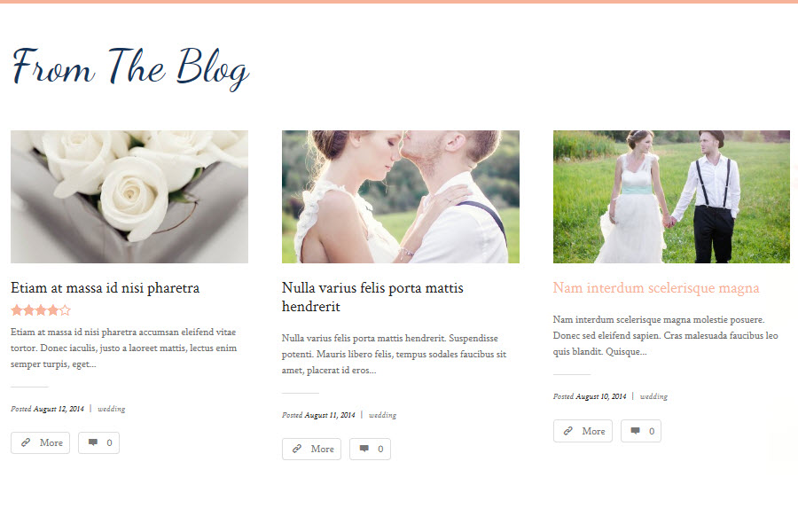This screenshot has width=798, height=532.
Task: Open the white roses post thumbnail
Action: (129, 197)
